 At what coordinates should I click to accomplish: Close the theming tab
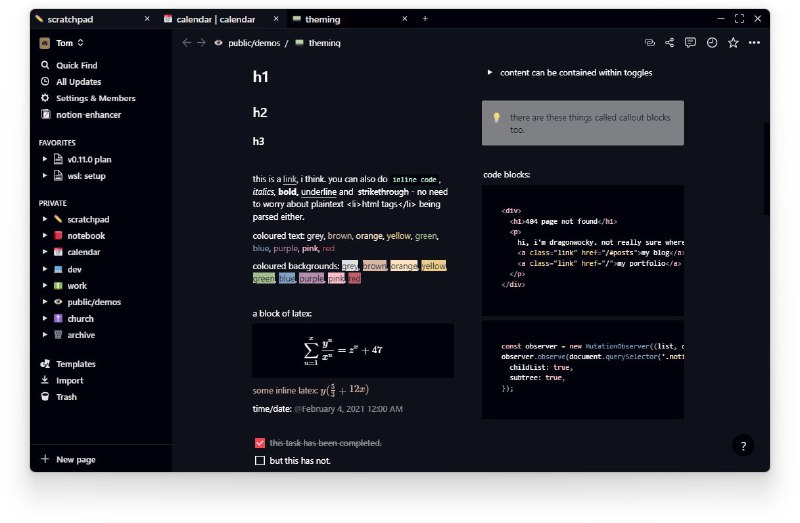pos(405,18)
